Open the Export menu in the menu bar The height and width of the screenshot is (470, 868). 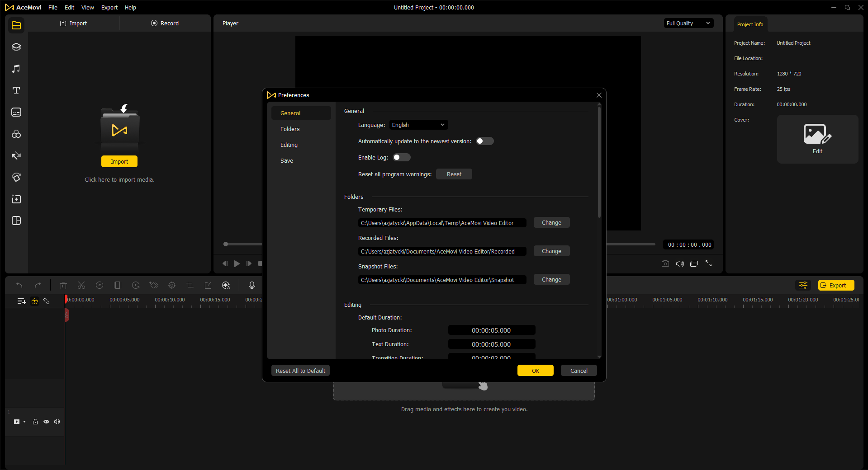tap(109, 7)
